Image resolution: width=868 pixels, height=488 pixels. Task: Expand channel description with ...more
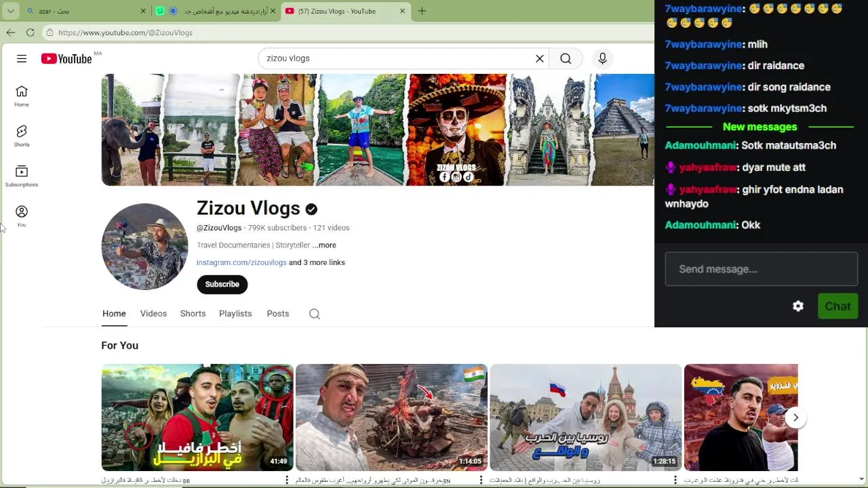(x=324, y=245)
